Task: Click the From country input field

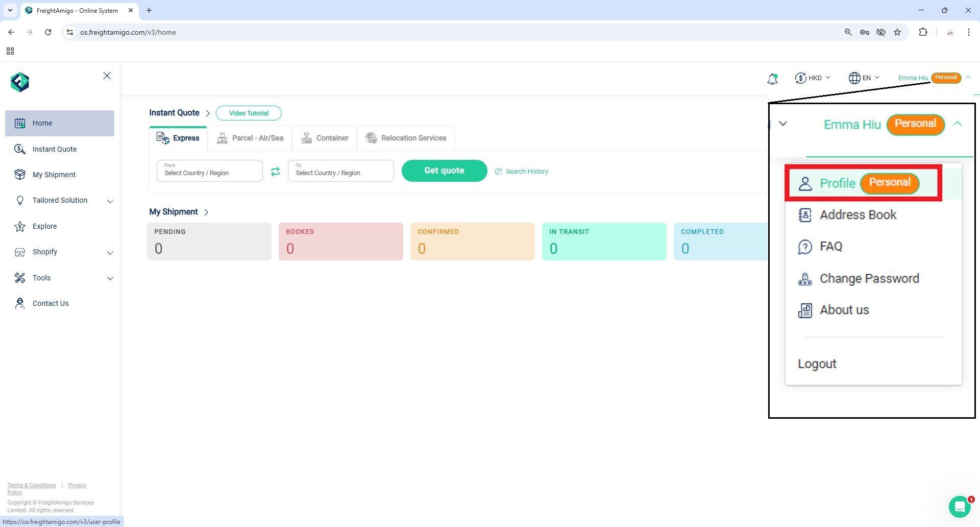Action: click(209, 171)
